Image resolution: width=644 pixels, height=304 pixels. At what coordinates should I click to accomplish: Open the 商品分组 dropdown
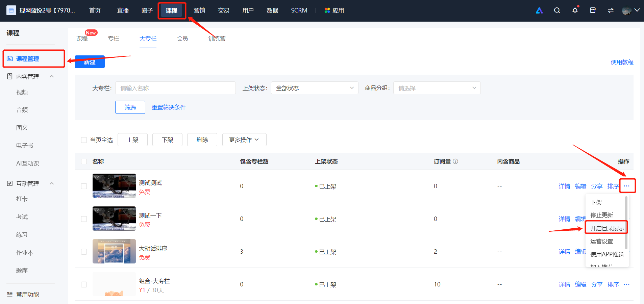[437, 88]
